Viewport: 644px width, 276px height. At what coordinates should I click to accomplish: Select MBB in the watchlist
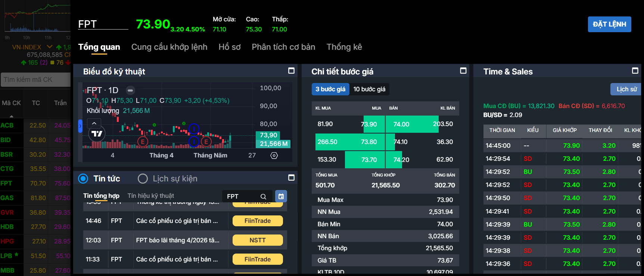[x=7, y=270]
